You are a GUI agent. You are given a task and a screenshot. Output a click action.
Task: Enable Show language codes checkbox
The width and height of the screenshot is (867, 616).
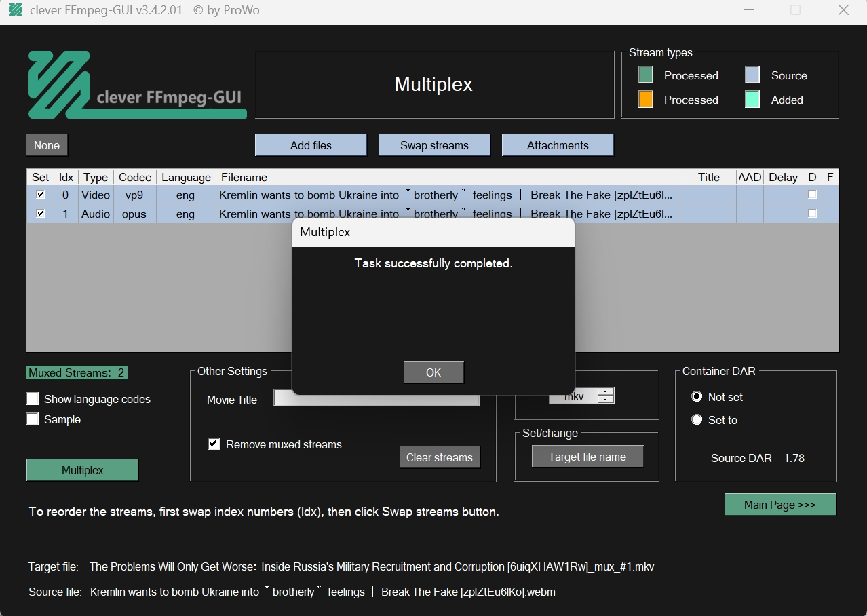33,399
